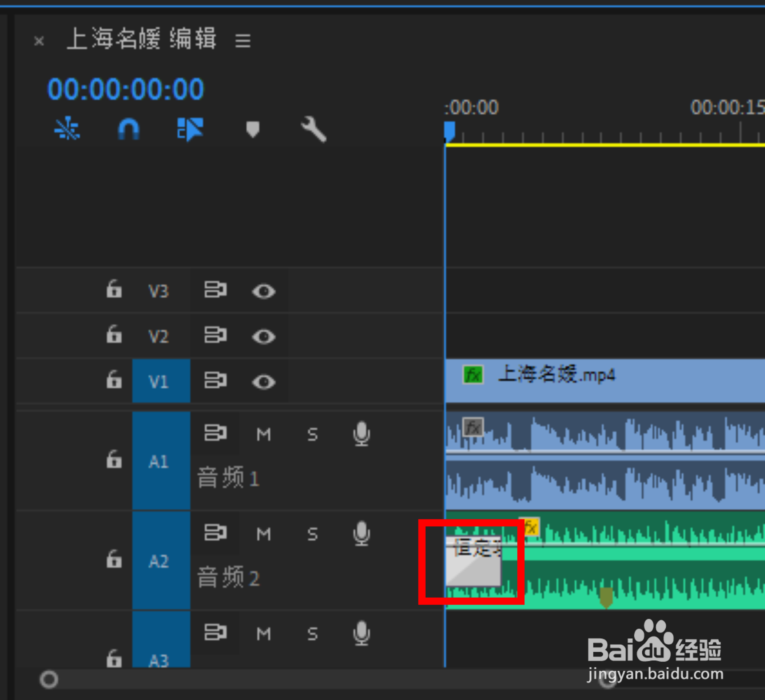Toggle nest sequence insert mode icon
Viewport: 765px width, 700px height.
click(x=67, y=129)
